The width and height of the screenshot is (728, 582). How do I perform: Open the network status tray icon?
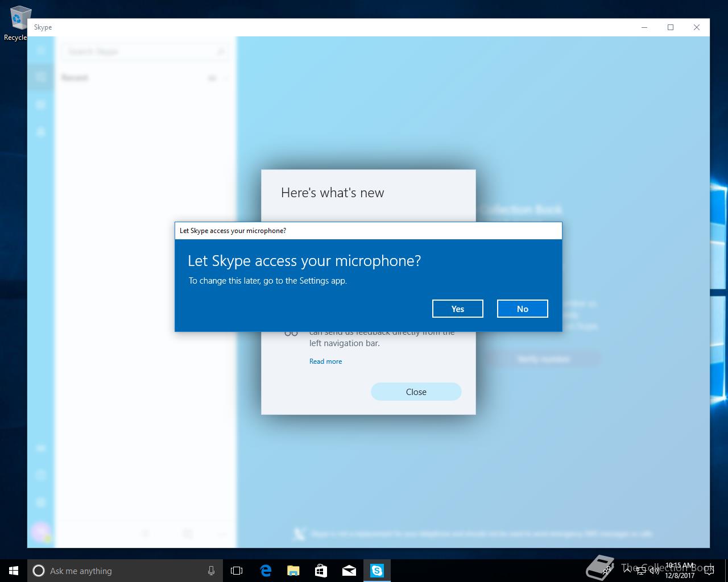click(641, 571)
